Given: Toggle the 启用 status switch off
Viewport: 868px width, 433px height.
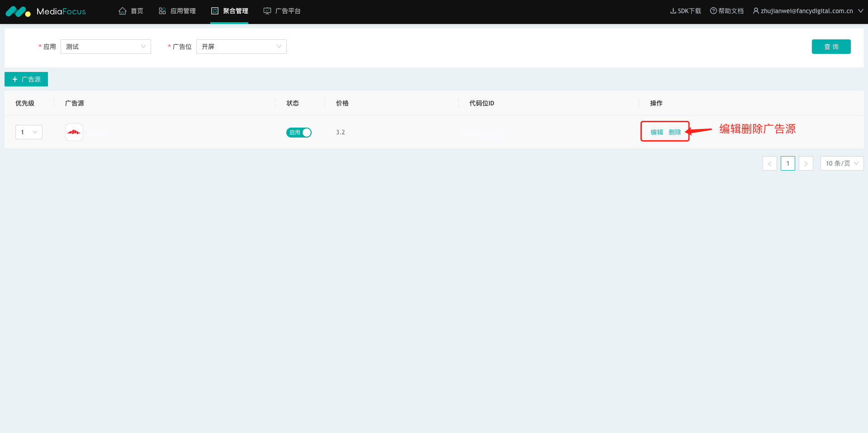Looking at the screenshot, I should [299, 133].
